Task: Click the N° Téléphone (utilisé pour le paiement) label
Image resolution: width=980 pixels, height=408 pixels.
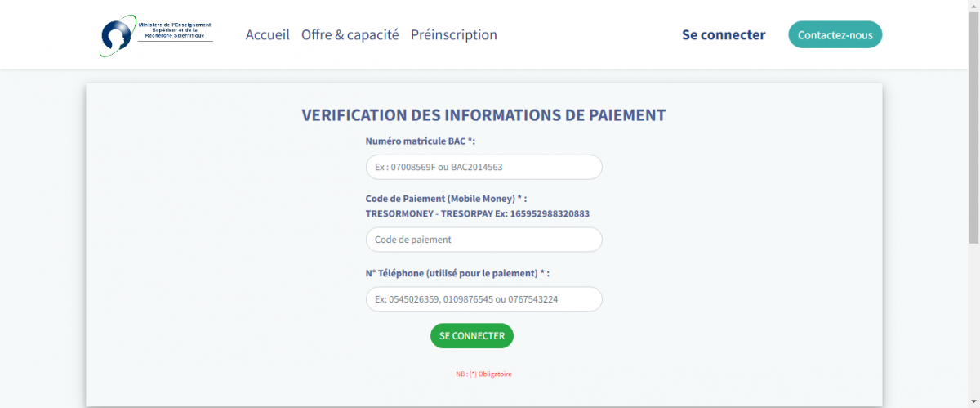Action: [464, 273]
